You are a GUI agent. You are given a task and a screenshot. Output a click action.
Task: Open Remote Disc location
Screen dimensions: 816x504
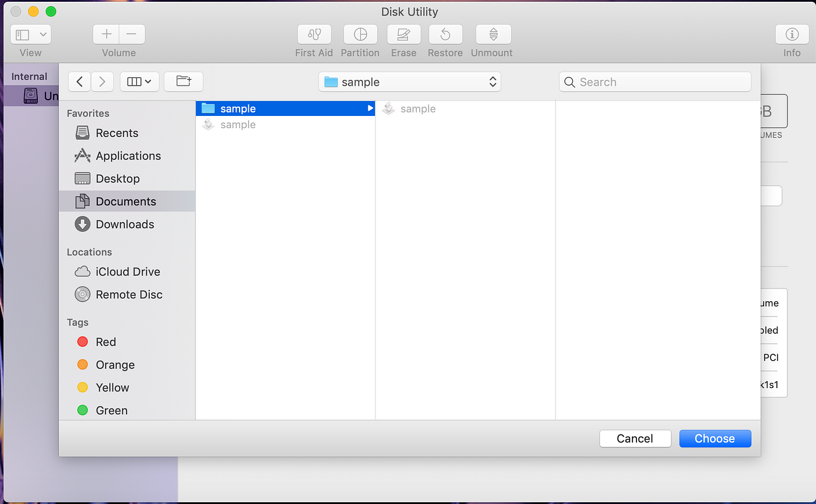click(127, 294)
